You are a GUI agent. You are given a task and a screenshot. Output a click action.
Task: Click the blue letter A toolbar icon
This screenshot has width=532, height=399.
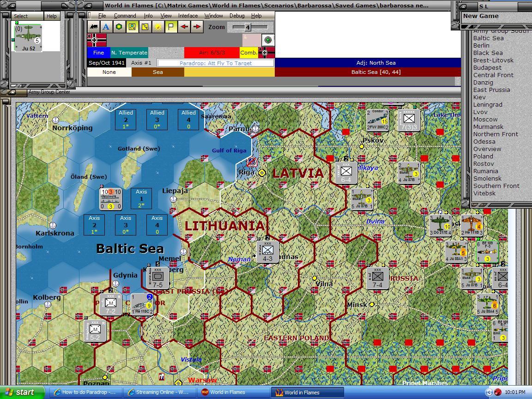106,27
